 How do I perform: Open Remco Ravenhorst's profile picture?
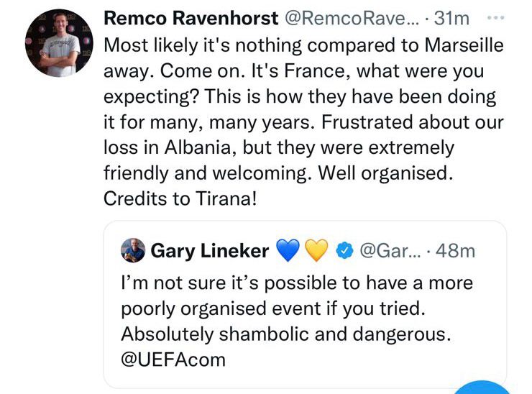point(59,42)
